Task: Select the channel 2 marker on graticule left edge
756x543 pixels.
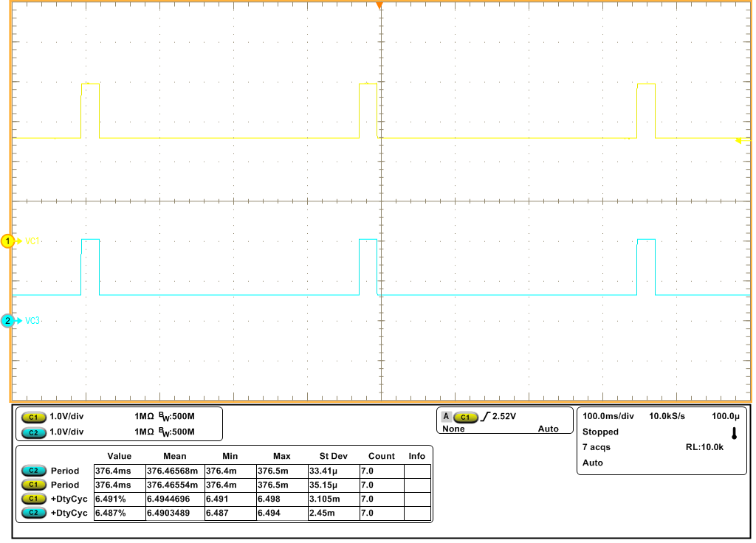Action: coord(7,321)
